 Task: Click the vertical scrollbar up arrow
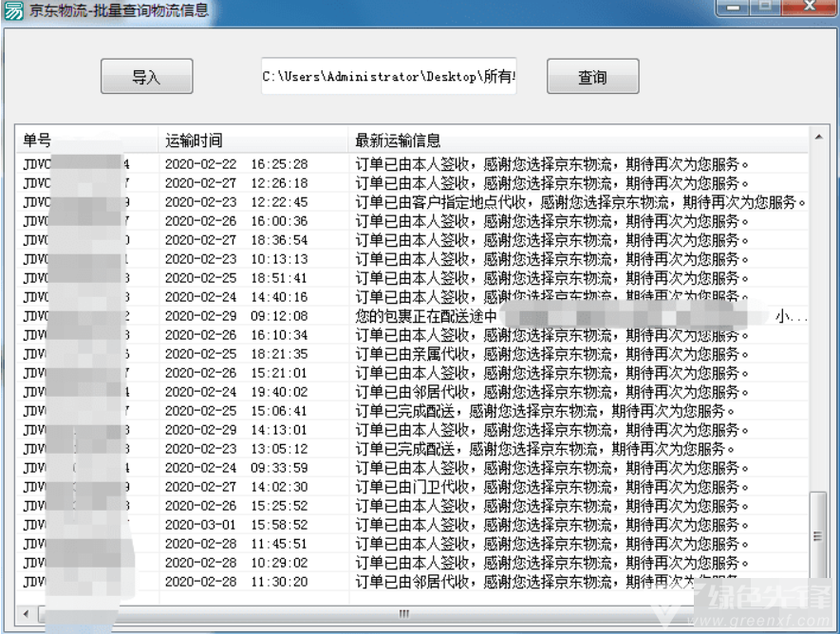tap(818, 137)
